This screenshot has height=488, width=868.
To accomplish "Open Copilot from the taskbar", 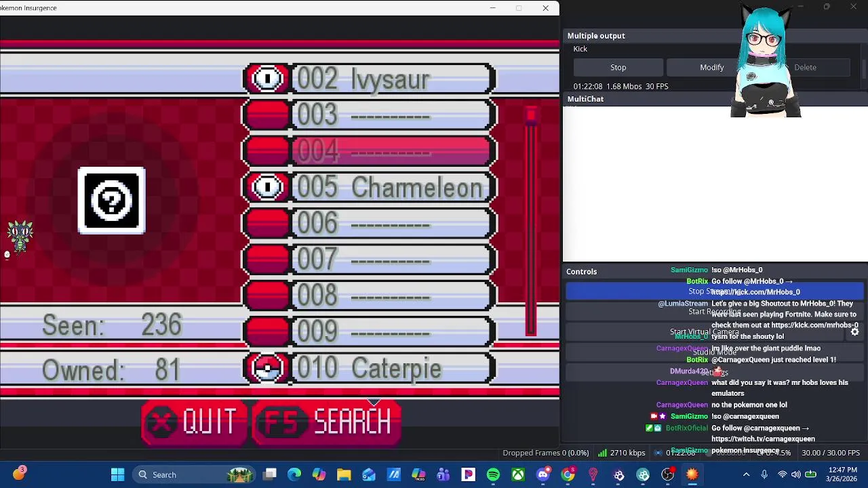I will coord(319,474).
